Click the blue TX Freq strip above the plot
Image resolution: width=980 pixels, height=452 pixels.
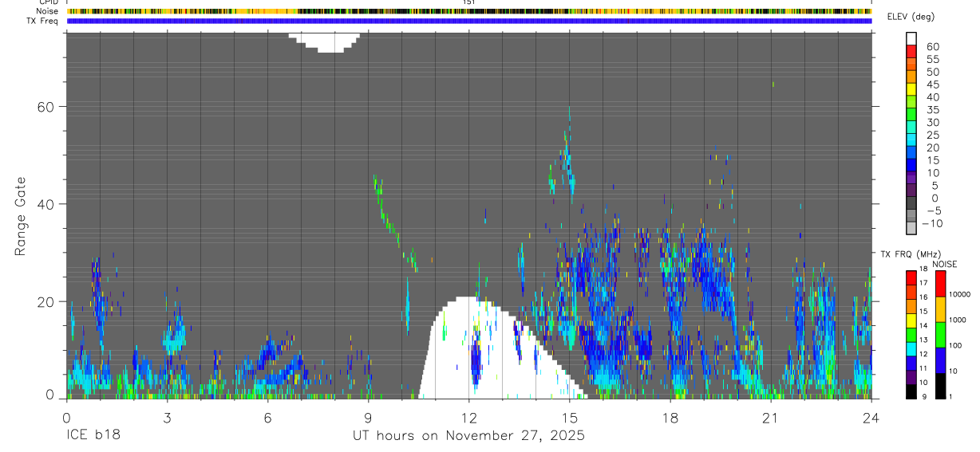(469, 21)
